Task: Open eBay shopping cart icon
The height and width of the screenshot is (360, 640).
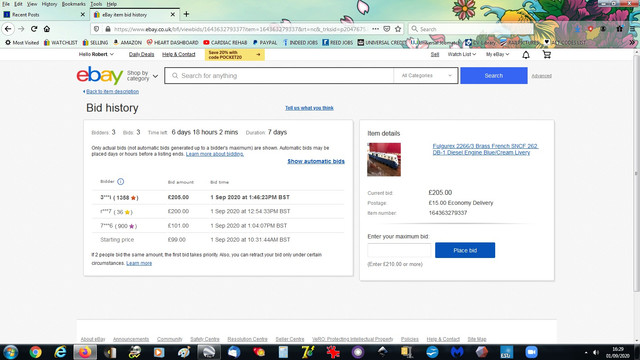Action: (547, 54)
